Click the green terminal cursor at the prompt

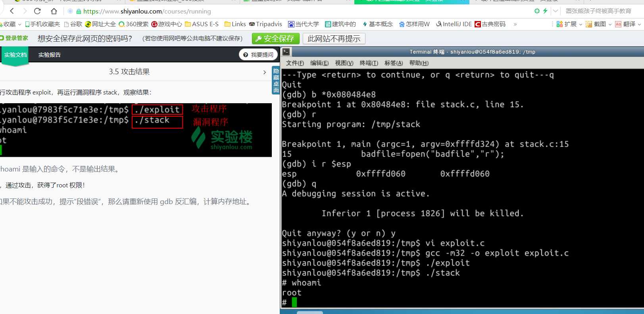tap(294, 302)
